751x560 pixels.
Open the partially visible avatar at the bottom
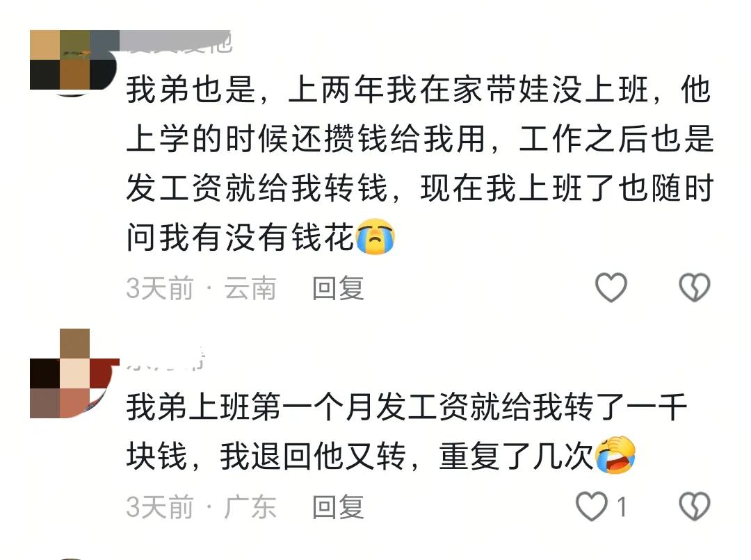71,558
